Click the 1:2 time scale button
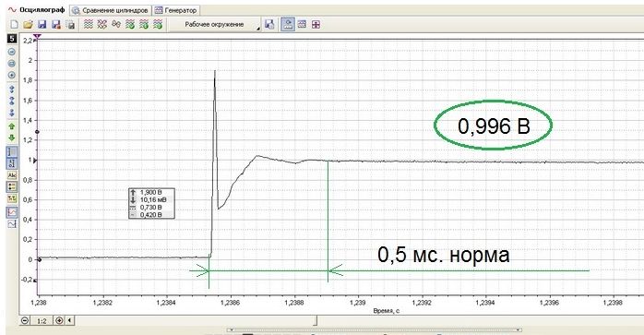 pyautogui.click(x=42, y=320)
